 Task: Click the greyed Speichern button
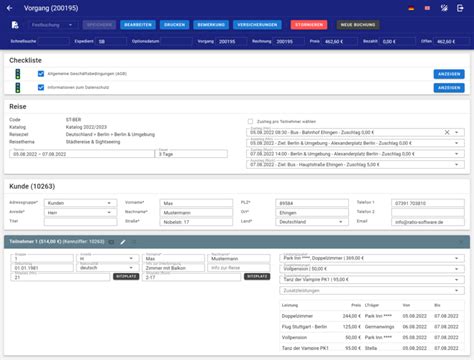[x=99, y=25]
